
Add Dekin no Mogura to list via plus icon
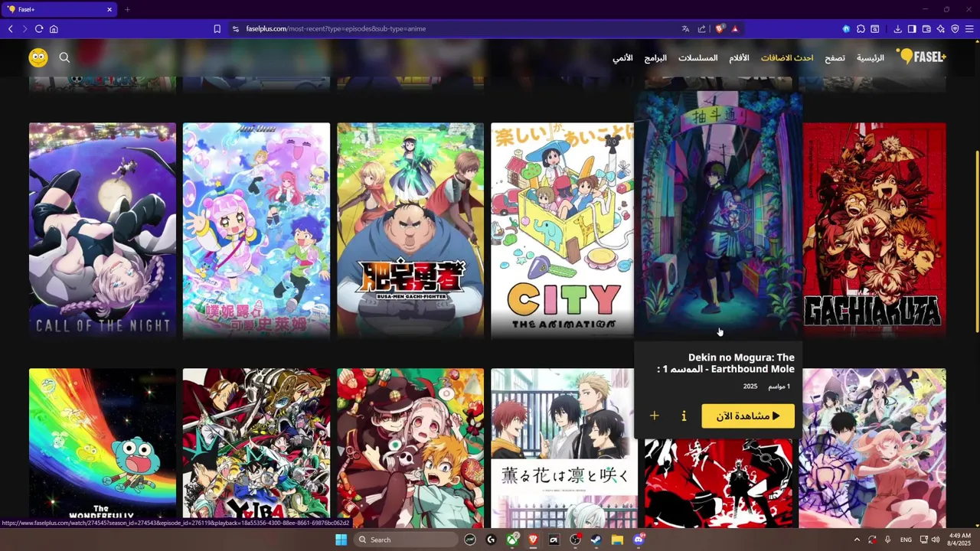654,416
